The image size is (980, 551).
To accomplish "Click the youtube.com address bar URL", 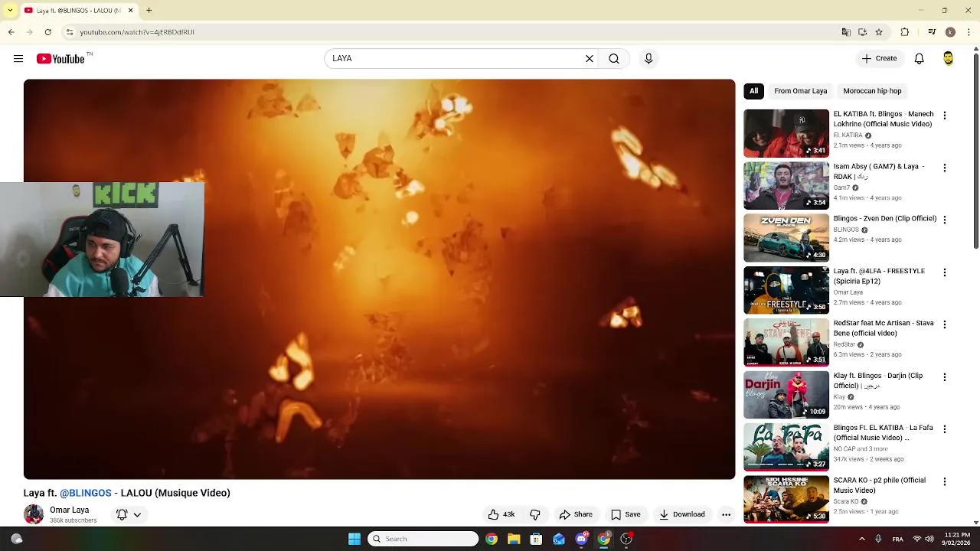I will 137,32.
